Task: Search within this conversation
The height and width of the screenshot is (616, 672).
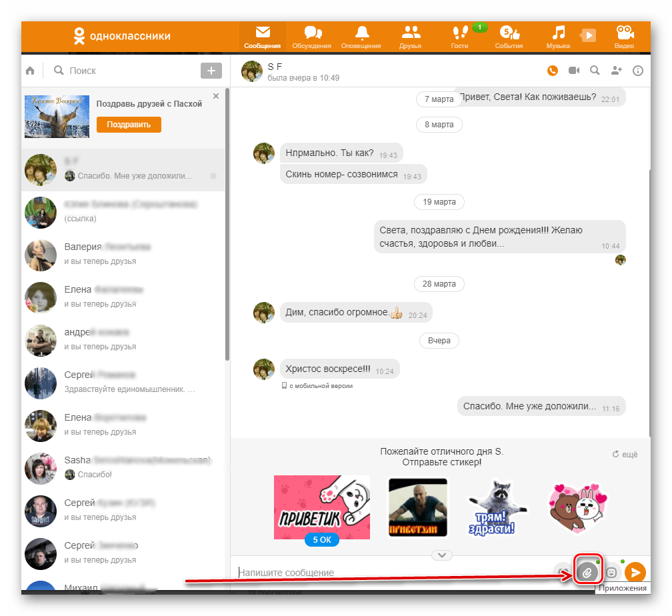Action: tap(595, 70)
